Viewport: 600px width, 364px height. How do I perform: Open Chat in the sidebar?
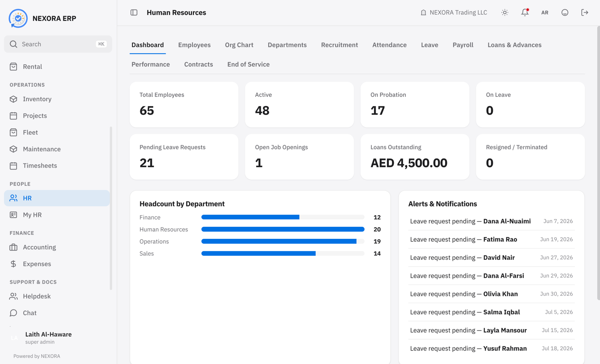(x=57, y=313)
